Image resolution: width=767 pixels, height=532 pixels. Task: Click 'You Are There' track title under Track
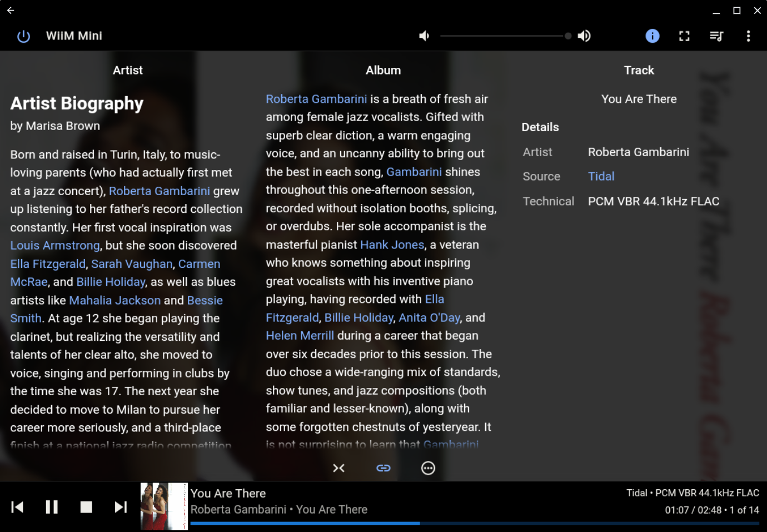point(639,99)
